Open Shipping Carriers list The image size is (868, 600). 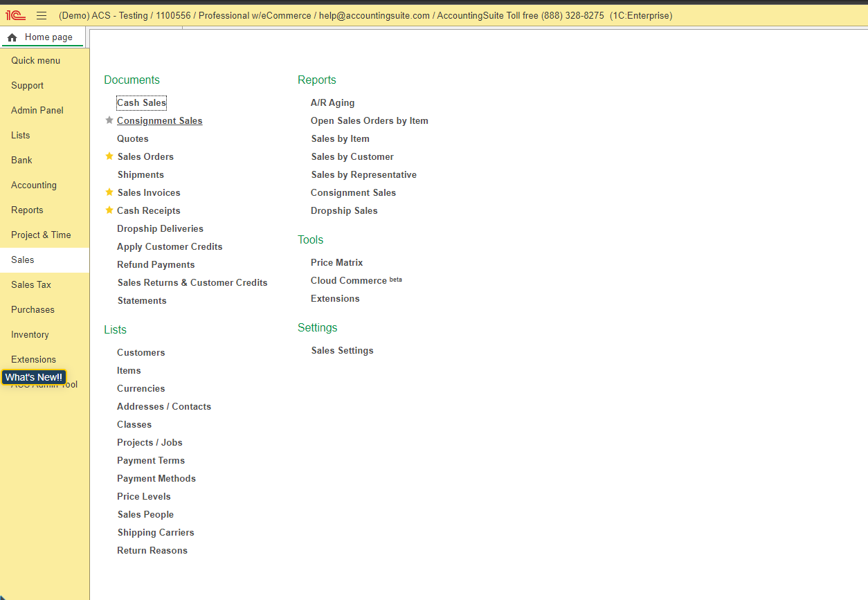pyautogui.click(x=156, y=532)
